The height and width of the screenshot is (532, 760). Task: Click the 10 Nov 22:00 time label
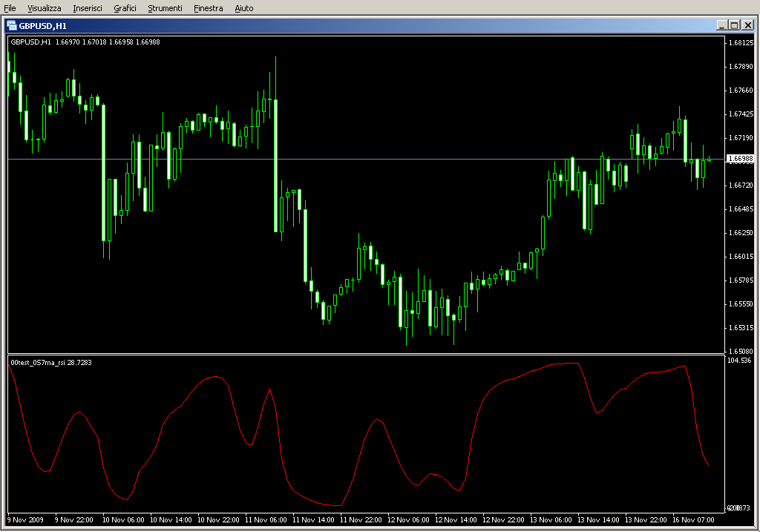[218, 520]
